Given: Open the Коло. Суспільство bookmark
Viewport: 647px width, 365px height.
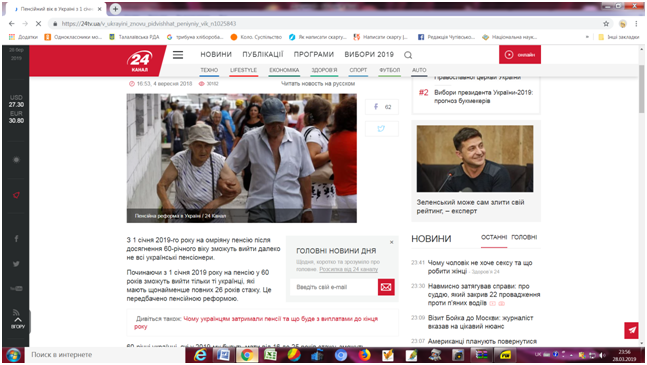Looking at the screenshot, I should tap(256, 37).
